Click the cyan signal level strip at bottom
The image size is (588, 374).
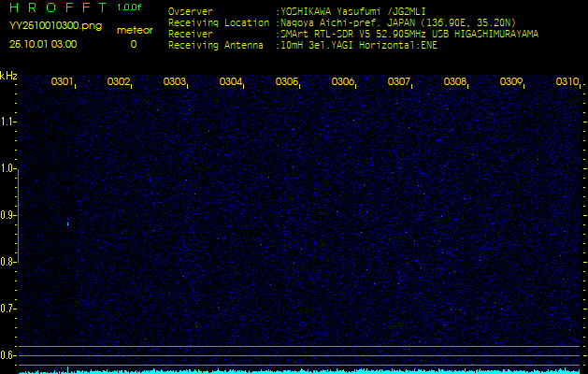[x=300, y=371]
